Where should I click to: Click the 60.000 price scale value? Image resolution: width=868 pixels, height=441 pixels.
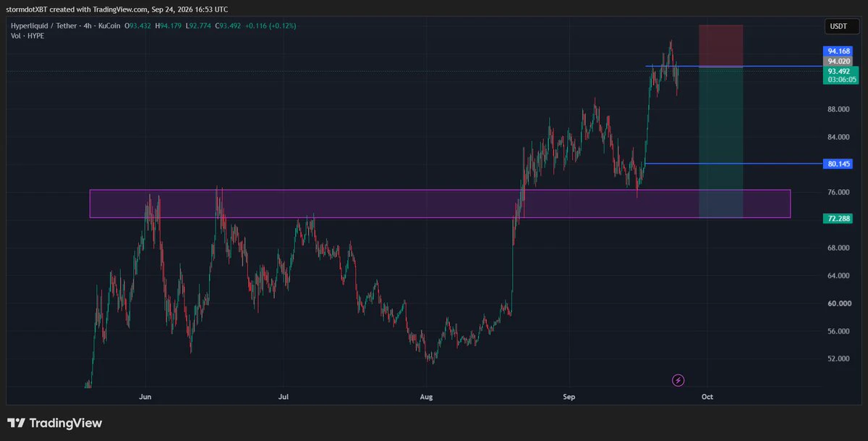839,303
